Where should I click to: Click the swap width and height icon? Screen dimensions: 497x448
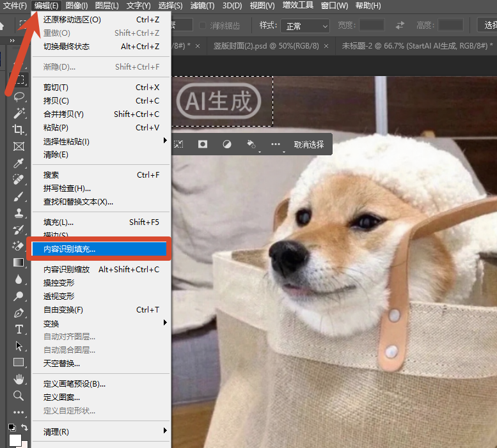click(x=400, y=25)
